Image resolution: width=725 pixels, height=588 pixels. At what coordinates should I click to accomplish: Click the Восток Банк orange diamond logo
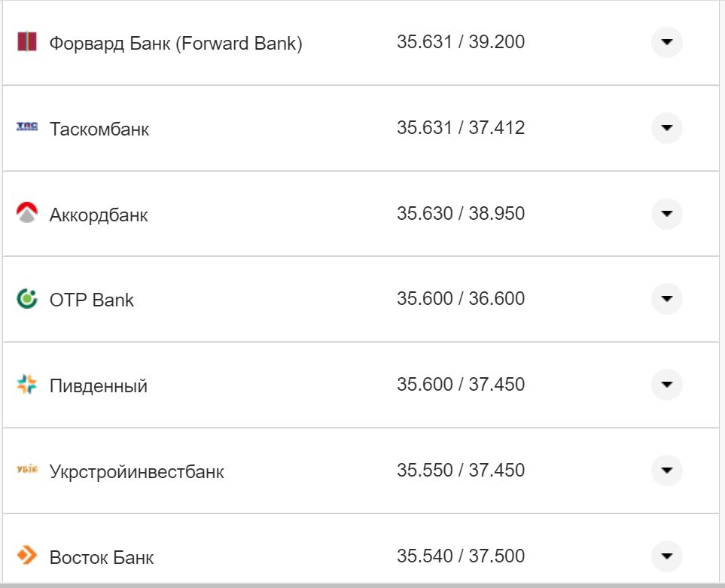pyautogui.click(x=27, y=556)
